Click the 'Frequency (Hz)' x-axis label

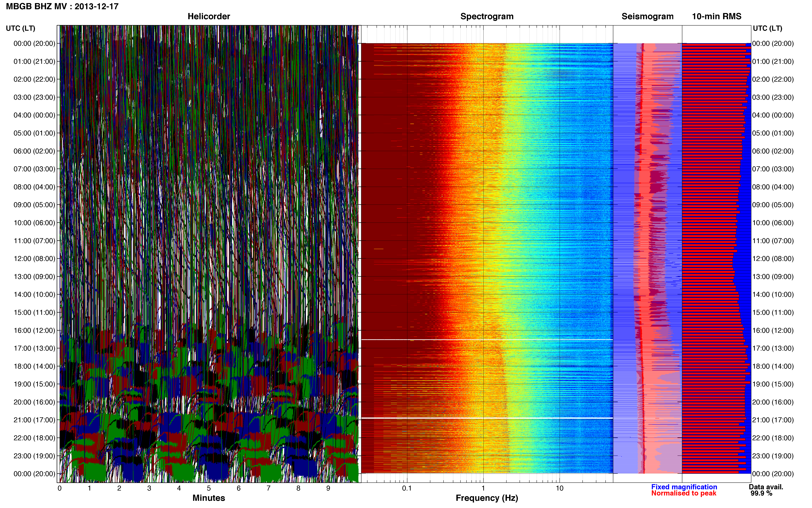click(x=487, y=498)
